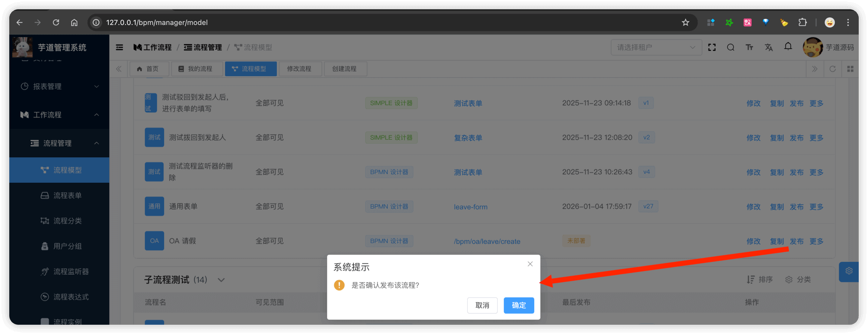Click 排序 in the 子流程测试 header
This screenshot has width=868, height=334.
tap(760, 279)
